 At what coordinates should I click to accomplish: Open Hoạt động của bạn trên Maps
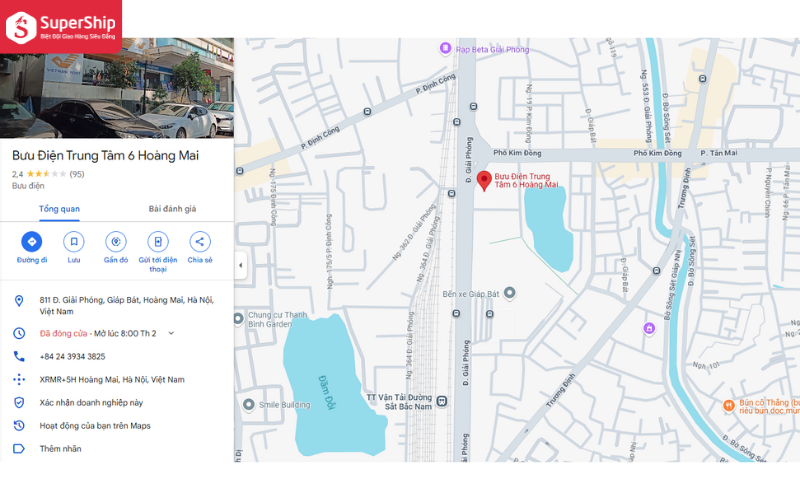click(x=95, y=426)
